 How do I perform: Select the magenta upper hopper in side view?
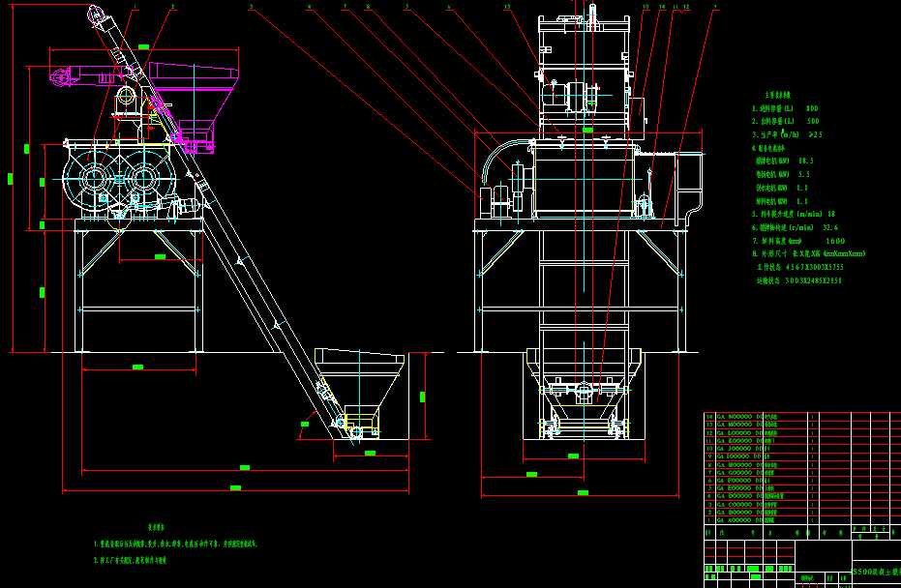(193, 106)
